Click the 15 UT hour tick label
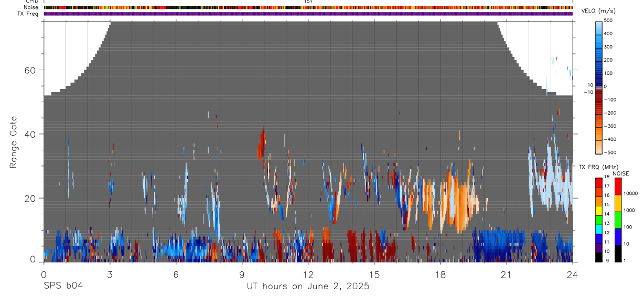The height and width of the screenshot is (297, 644). [x=374, y=274]
